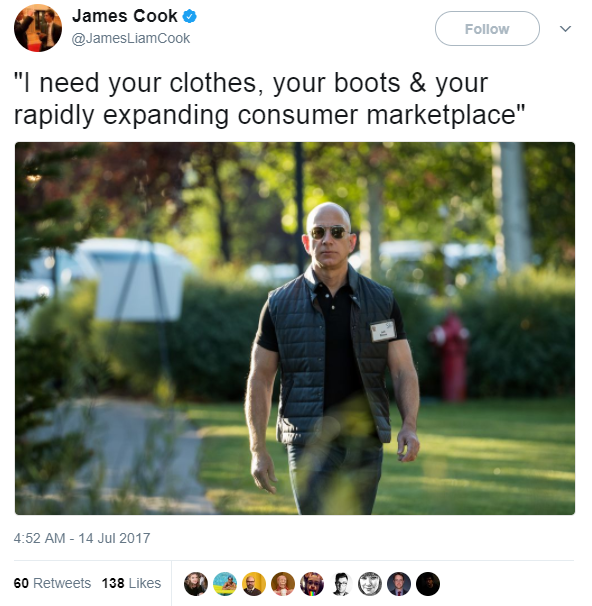This screenshot has width=592, height=606.
Task: Follow James Cook
Action: tap(487, 29)
